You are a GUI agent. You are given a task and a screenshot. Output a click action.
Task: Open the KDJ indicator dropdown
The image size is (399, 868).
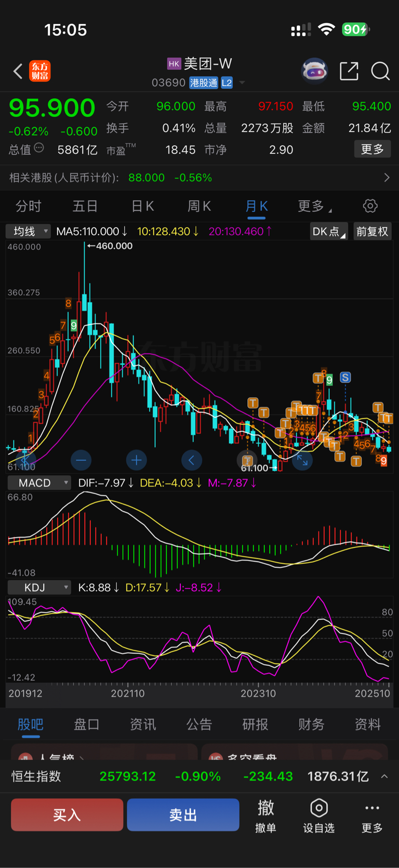click(x=39, y=588)
